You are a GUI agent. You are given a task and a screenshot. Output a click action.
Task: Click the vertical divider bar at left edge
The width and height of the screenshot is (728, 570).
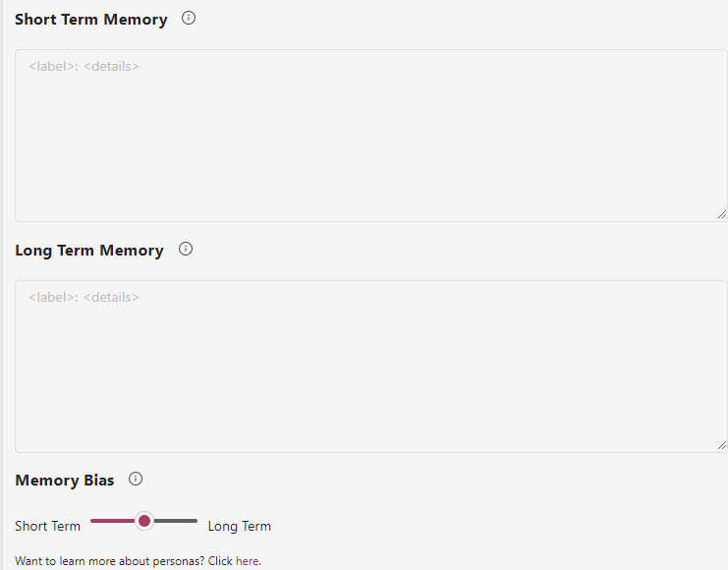[x=1, y=285]
